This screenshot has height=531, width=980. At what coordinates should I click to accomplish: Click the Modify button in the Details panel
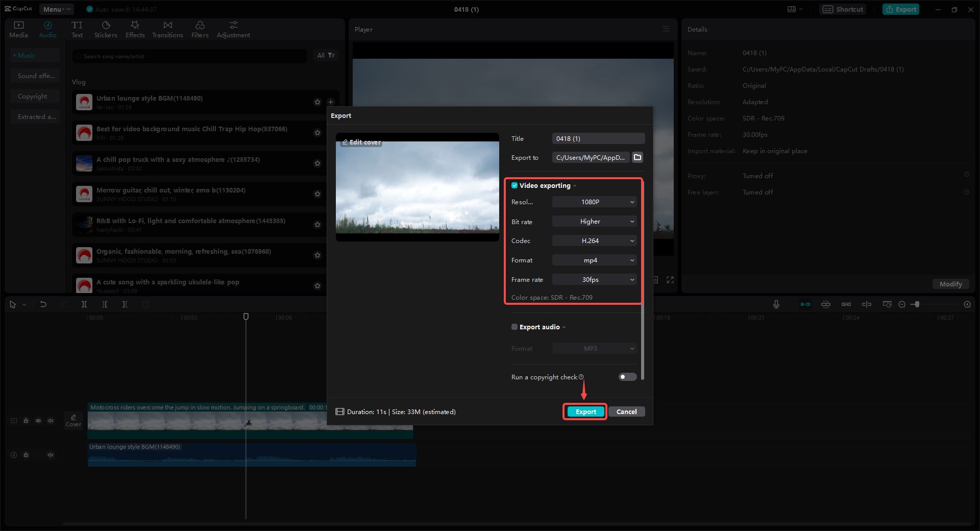pyautogui.click(x=950, y=284)
